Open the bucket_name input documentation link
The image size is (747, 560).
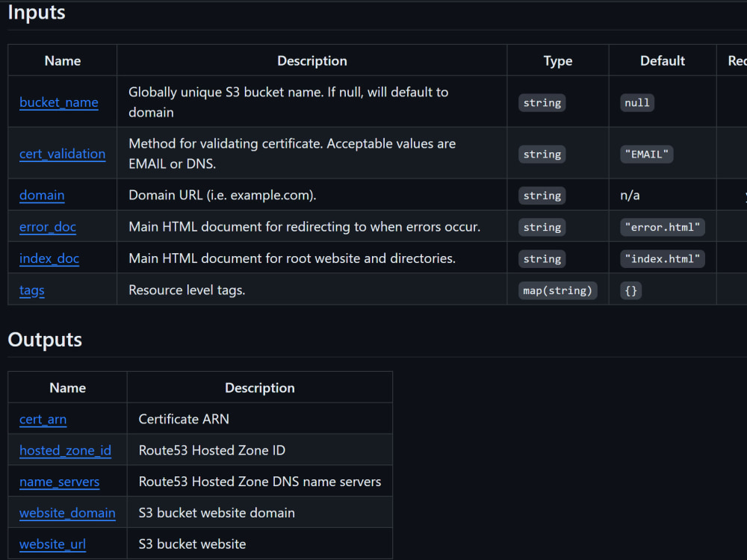pos(59,102)
